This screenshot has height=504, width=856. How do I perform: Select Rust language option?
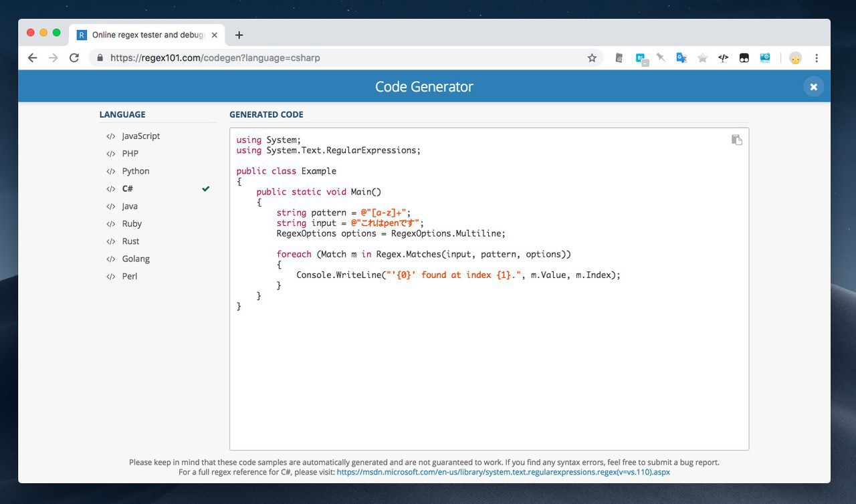tap(130, 241)
